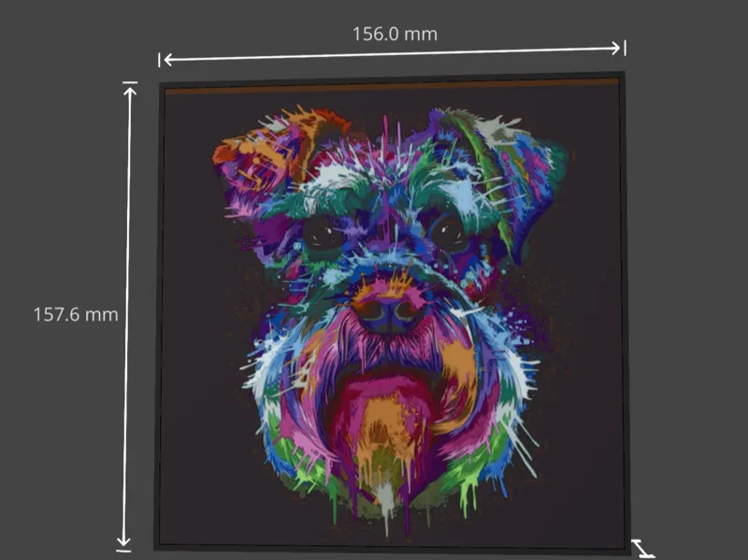Click the 156.0 mm width dimension label
Screen dimensions: 748x560
point(395,35)
